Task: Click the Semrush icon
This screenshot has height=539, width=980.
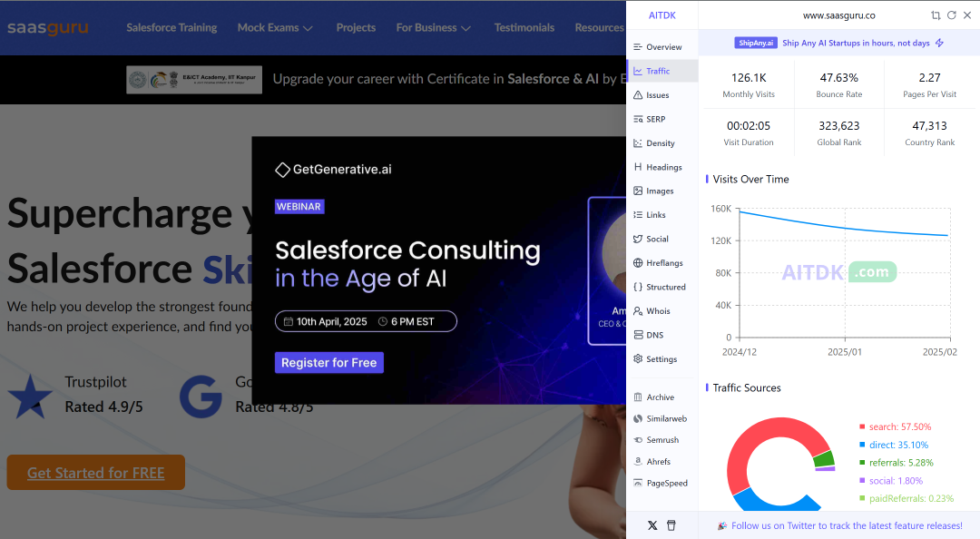Action: (x=638, y=439)
